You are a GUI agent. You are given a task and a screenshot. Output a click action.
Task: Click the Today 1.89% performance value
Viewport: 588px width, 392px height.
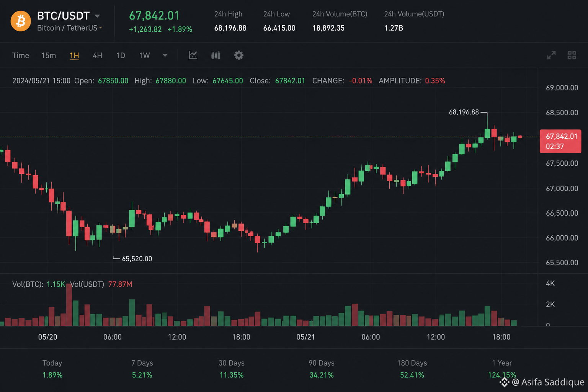click(x=52, y=375)
